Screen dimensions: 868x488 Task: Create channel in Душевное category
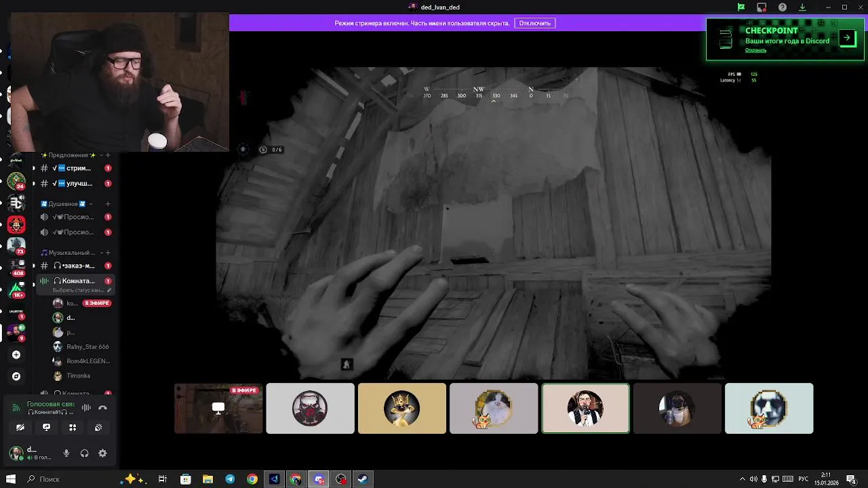108,203
